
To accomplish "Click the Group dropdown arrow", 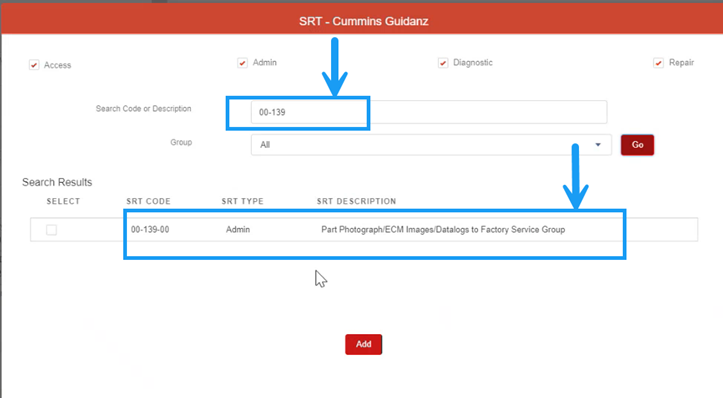I will click(x=598, y=145).
